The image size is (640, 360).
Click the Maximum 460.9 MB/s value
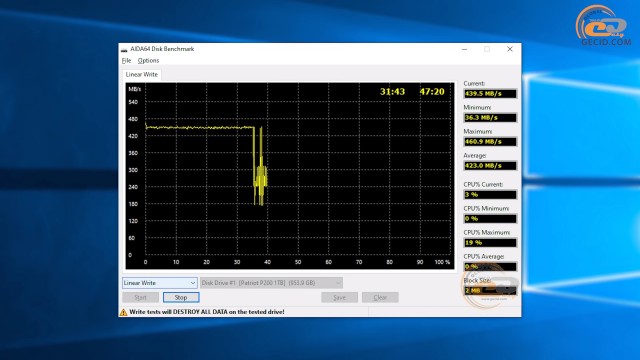[x=490, y=142]
